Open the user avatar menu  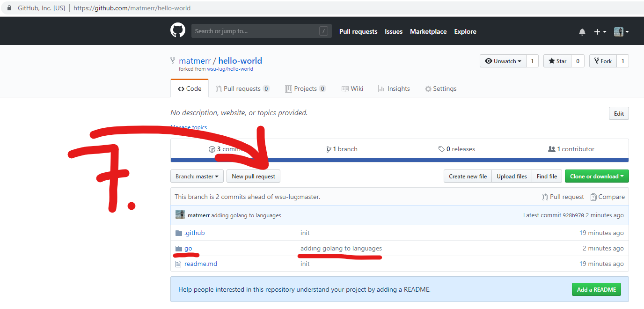click(621, 32)
